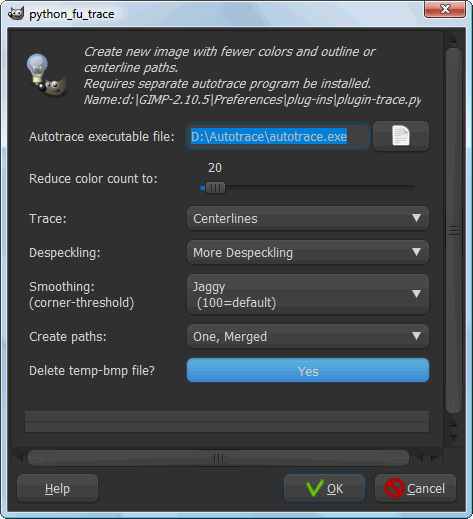Open the Despeckling dropdown
The width and height of the screenshot is (473, 519).
tap(308, 252)
